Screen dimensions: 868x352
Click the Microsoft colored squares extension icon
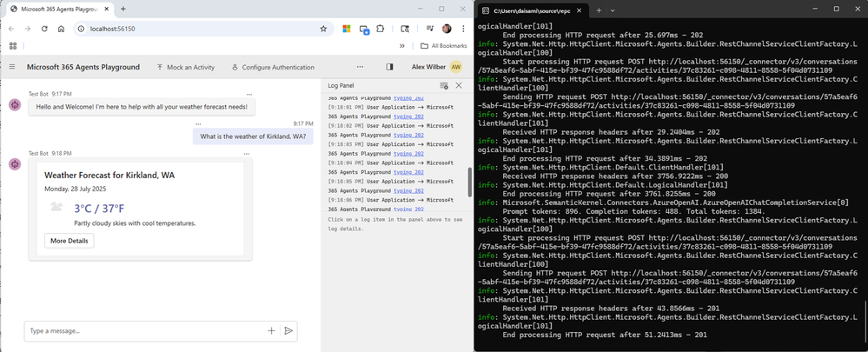point(347,29)
